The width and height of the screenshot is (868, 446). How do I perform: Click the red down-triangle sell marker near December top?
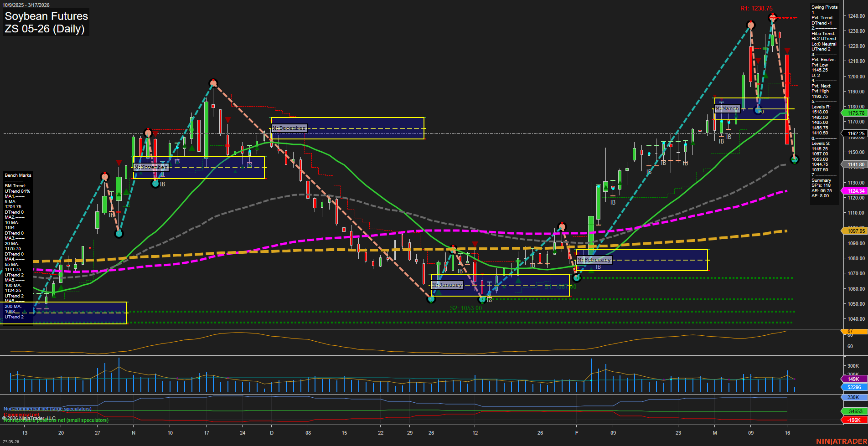click(x=227, y=119)
